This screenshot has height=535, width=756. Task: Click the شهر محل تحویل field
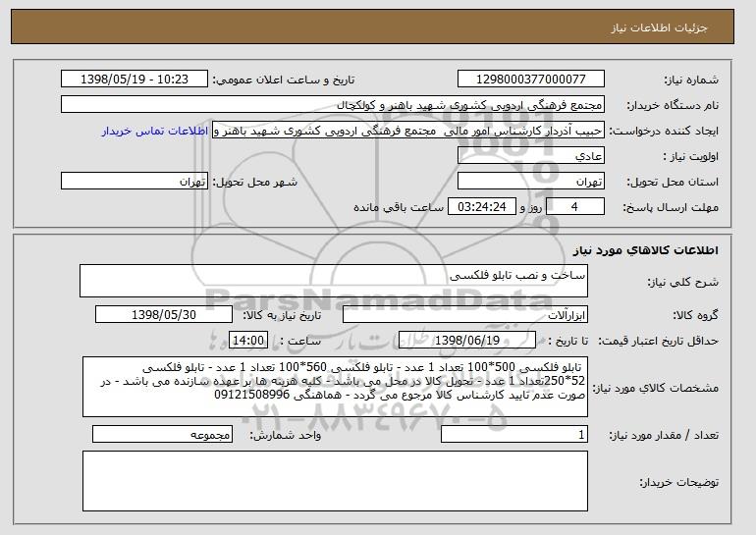pos(135,182)
